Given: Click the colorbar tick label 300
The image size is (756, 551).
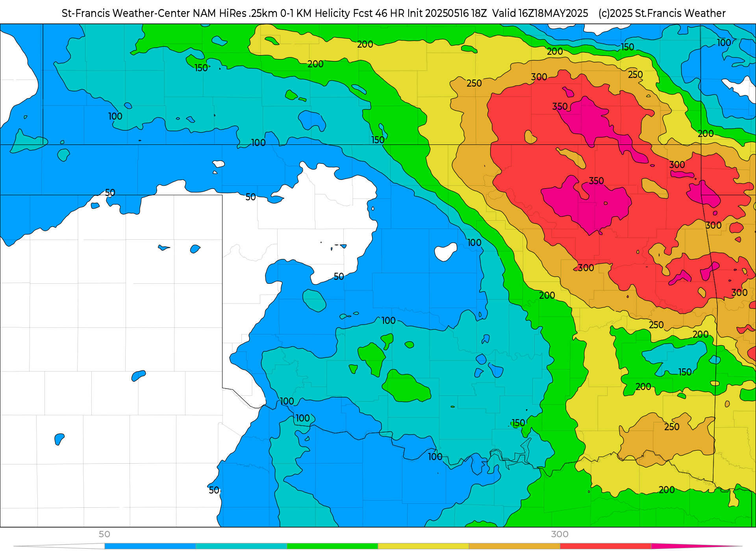Looking at the screenshot, I should pos(560,534).
